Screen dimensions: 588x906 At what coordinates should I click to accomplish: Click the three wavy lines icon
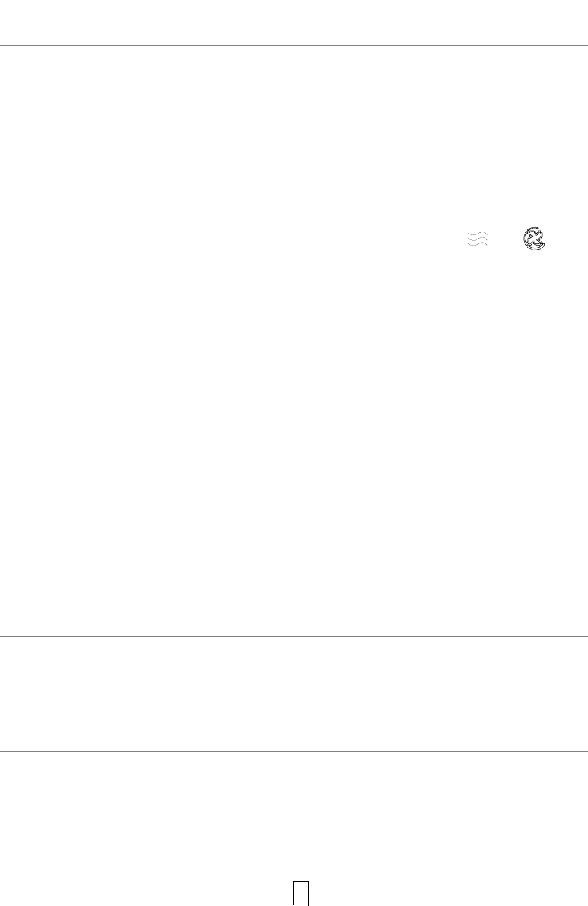(x=476, y=239)
